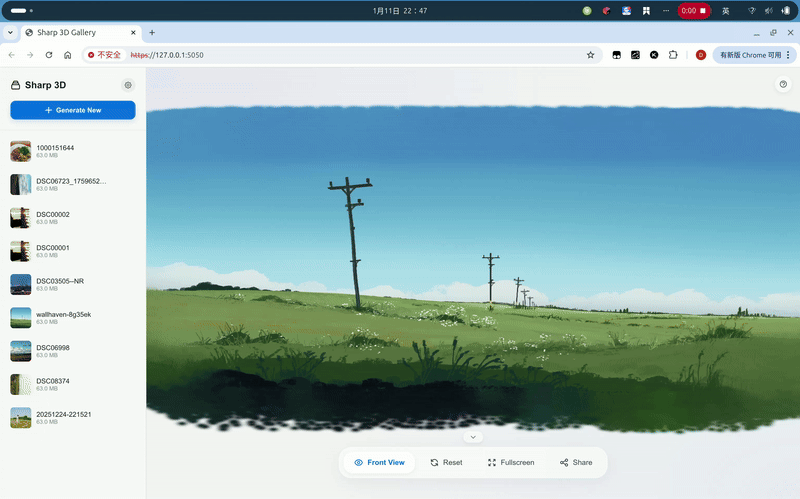Toggle Front View mode

click(379, 462)
